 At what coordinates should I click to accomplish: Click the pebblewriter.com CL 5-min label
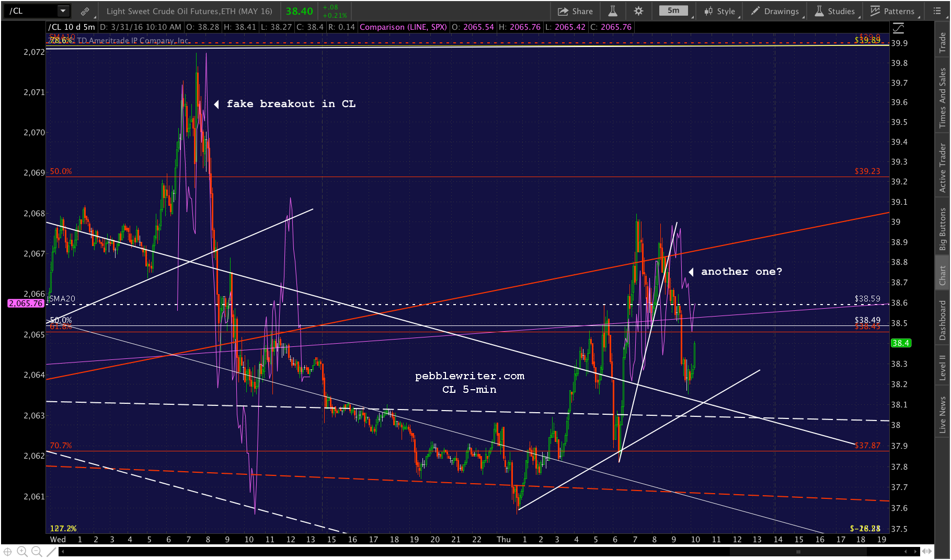469,382
